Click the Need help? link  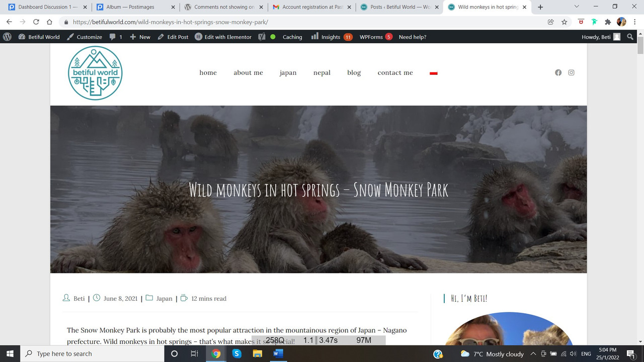[413, 37]
